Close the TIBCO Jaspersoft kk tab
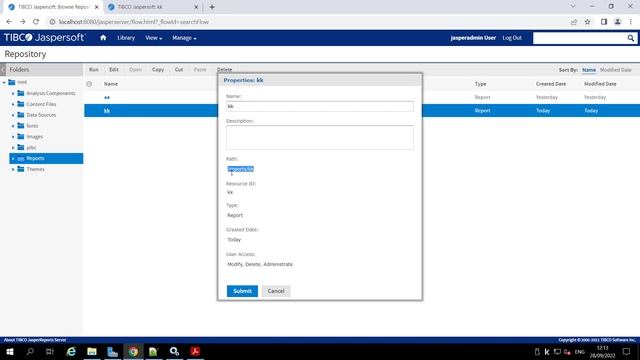The height and width of the screenshot is (360, 640). [196, 7]
